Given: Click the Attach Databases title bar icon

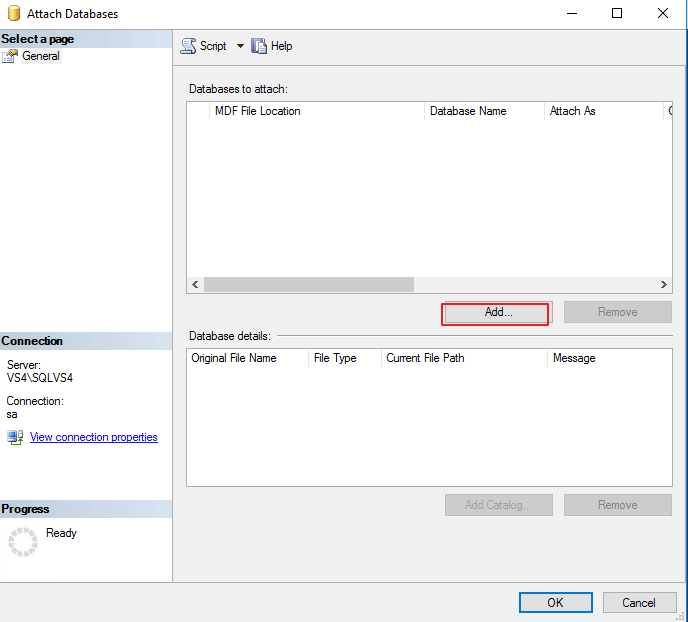Looking at the screenshot, I should tap(14, 14).
